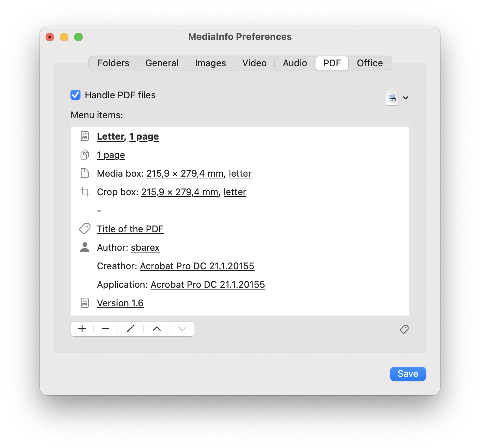This screenshot has height=448, width=480.
Task: Select 'Author: sbarex' row
Action: click(240, 247)
